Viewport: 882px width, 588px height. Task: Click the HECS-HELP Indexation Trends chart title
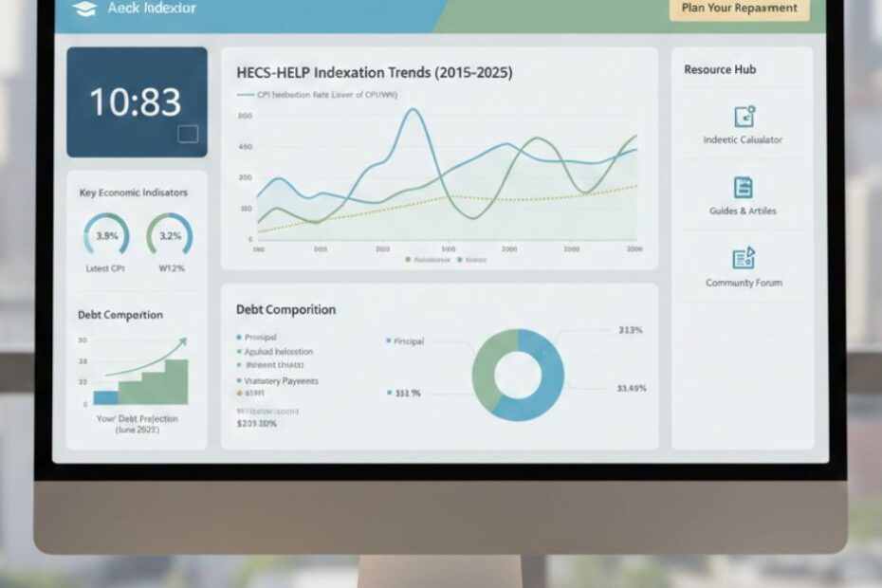[374, 72]
